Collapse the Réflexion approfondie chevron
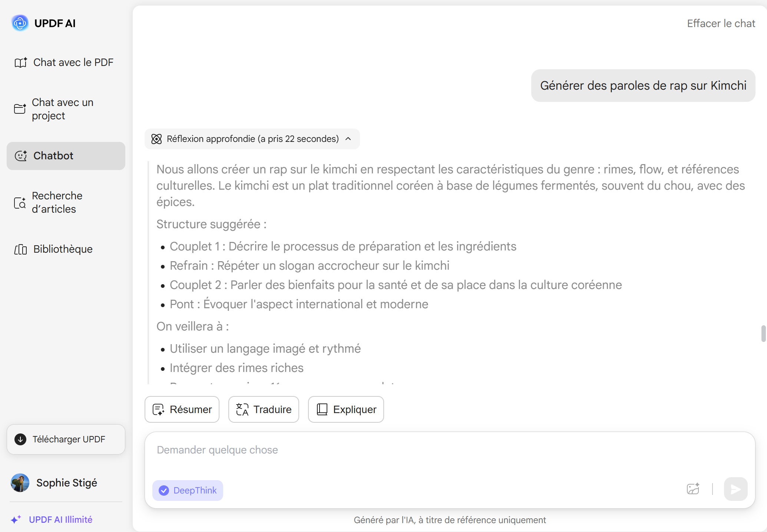 [348, 139]
